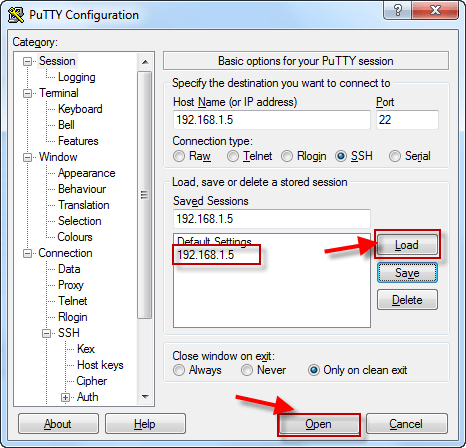Choose Telnet connection type
Viewport: 466px width, 448px height.
click(233, 156)
